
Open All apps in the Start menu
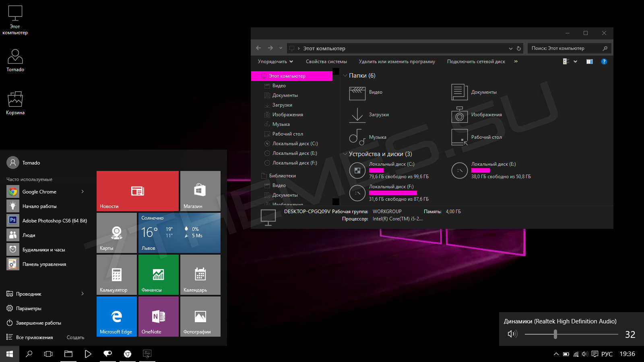click(34, 337)
